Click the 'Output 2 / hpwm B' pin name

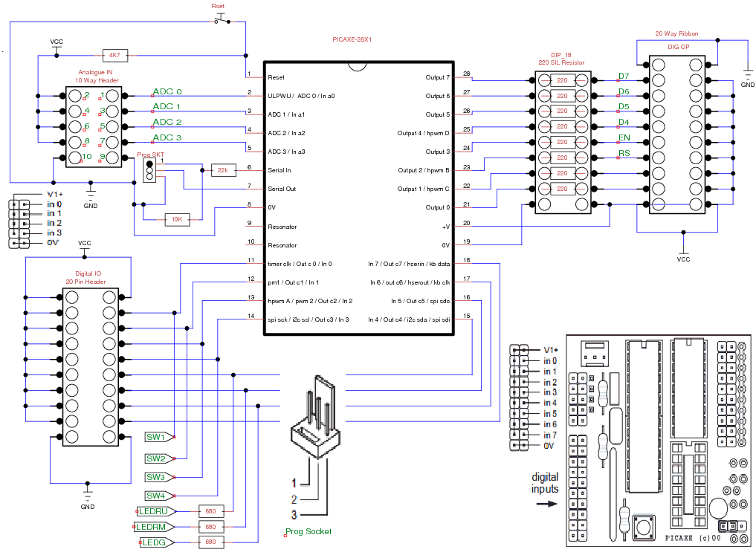(x=424, y=170)
